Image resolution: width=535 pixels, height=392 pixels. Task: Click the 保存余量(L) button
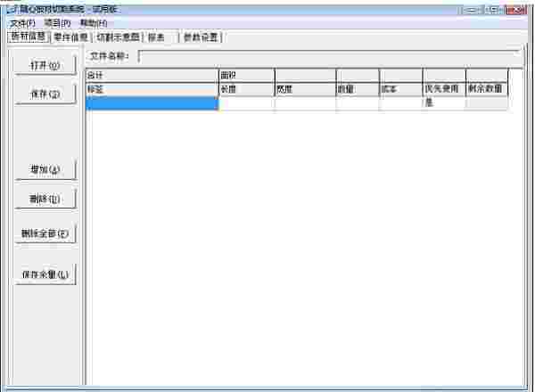[45, 274]
